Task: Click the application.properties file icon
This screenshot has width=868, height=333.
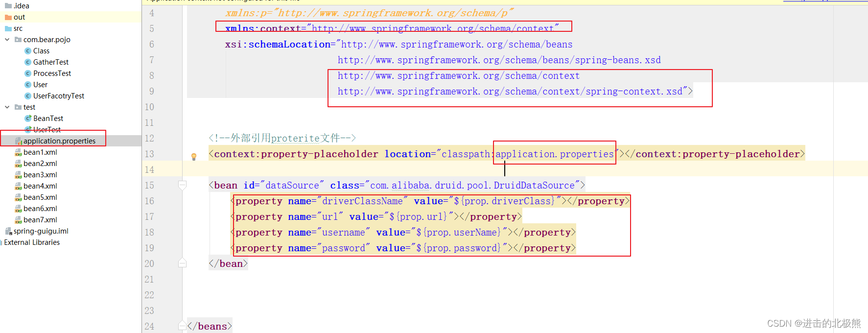Action: pyautogui.click(x=18, y=141)
